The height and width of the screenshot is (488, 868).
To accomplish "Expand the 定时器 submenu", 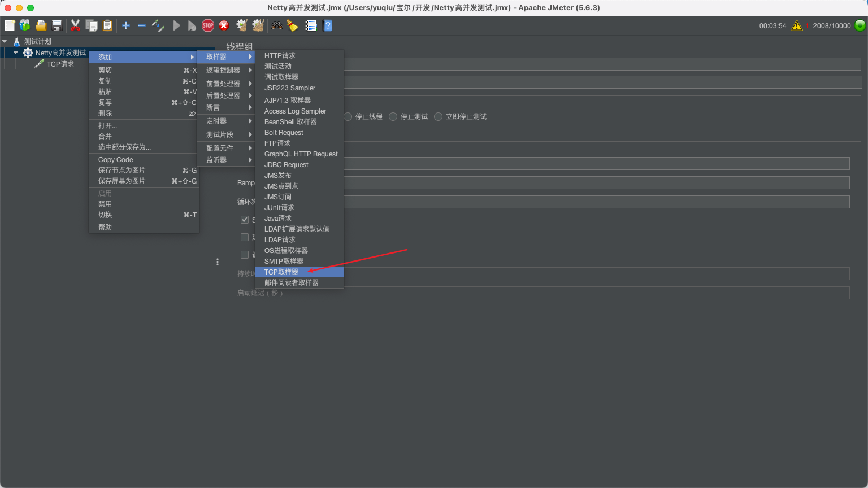I will point(226,121).
